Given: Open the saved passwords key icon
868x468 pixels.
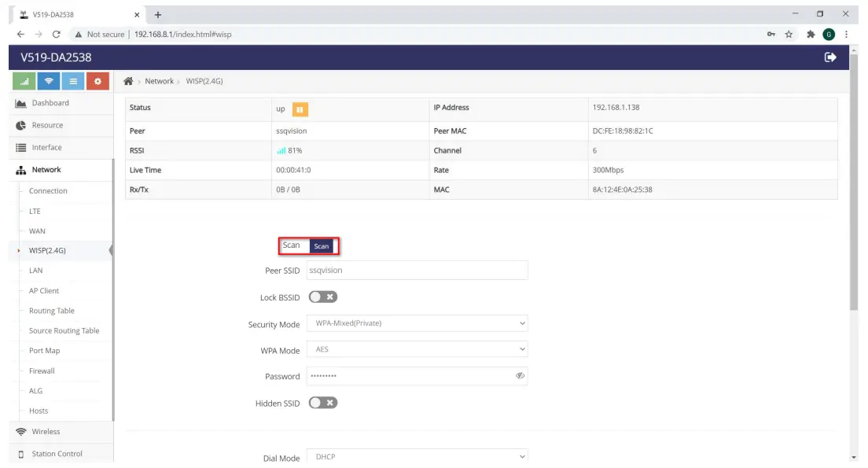Looking at the screenshot, I should coord(771,35).
